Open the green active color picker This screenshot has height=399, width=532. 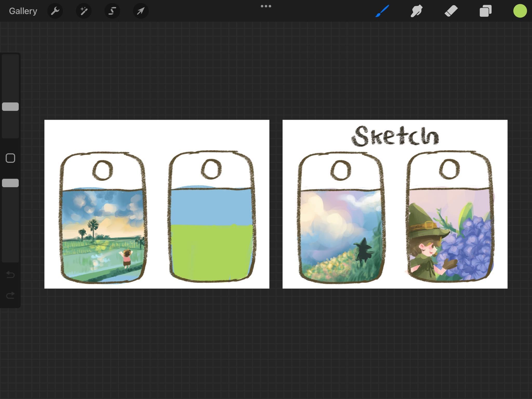[520, 11]
